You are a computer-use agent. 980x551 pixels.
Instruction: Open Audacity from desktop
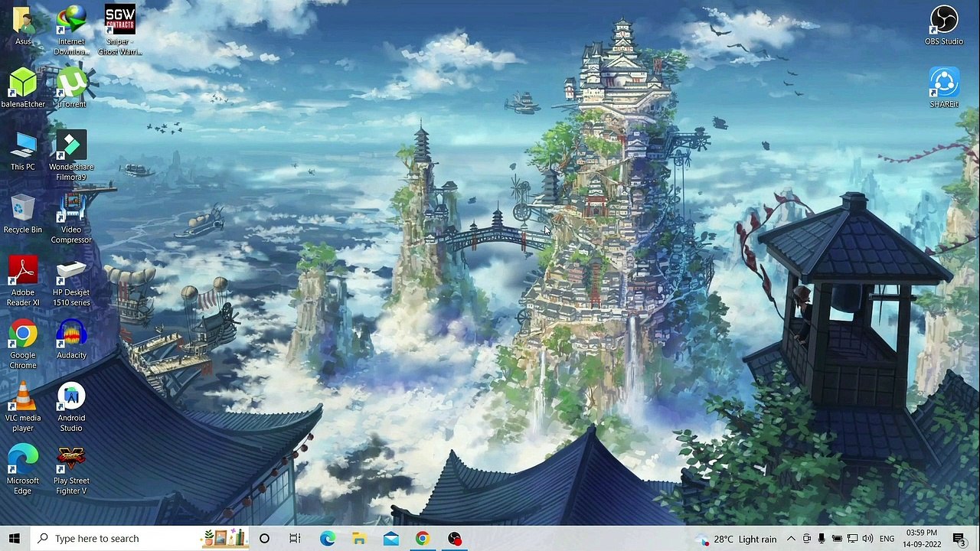pyautogui.click(x=71, y=339)
